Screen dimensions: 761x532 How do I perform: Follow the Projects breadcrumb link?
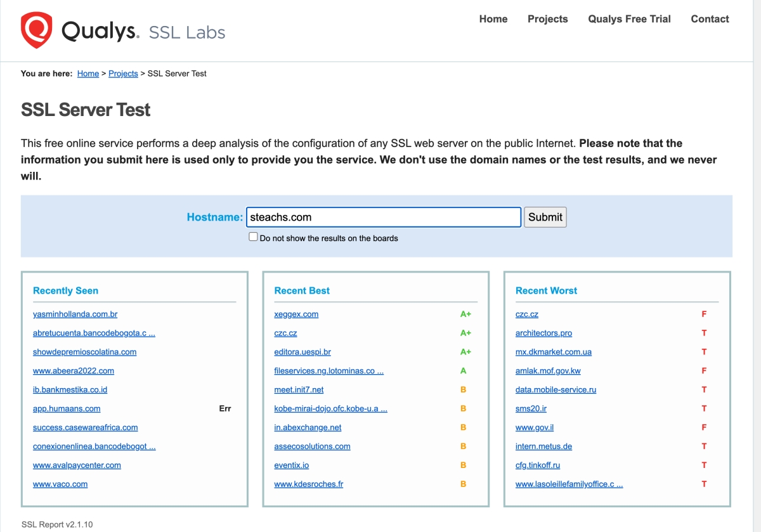click(123, 74)
